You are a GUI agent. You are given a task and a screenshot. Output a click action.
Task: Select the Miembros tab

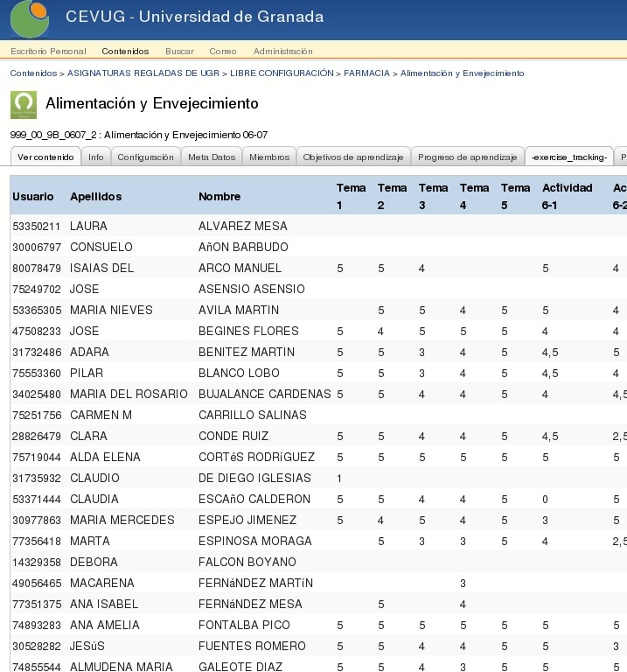[269, 157]
